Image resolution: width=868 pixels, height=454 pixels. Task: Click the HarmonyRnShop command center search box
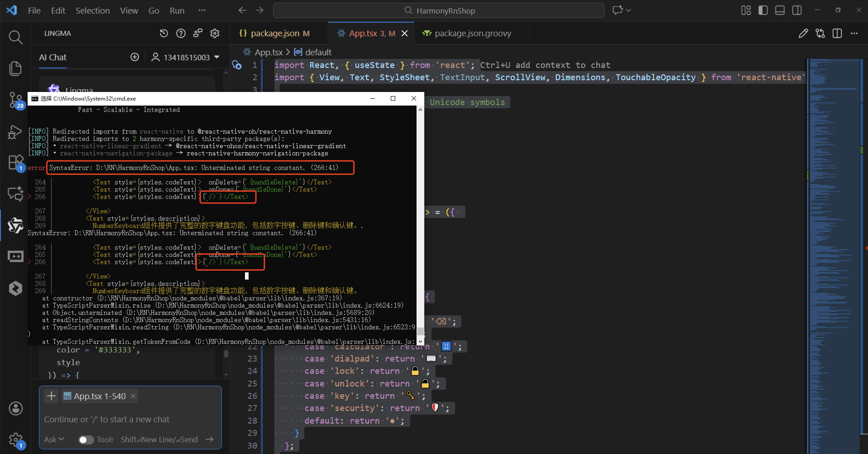tap(438, 10)
